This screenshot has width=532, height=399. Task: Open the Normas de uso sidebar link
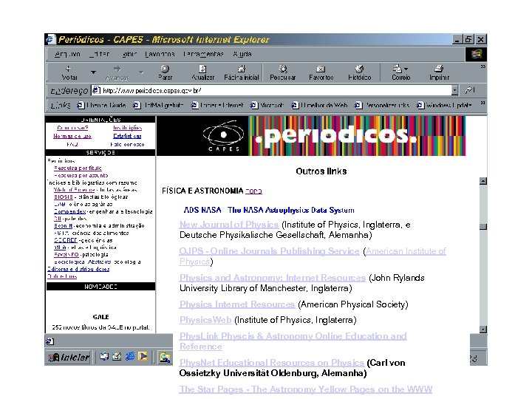pos(72,136)
